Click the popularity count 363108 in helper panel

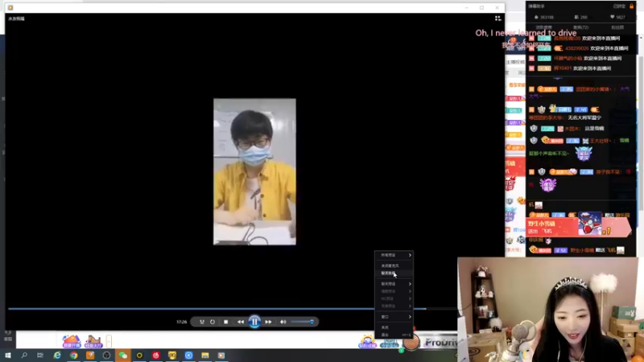tap(544, 17)
